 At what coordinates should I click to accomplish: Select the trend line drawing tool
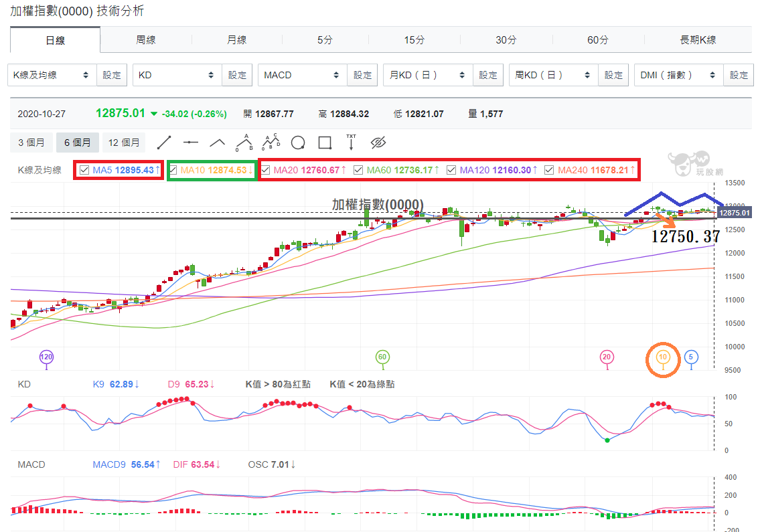tap(164, 143)
